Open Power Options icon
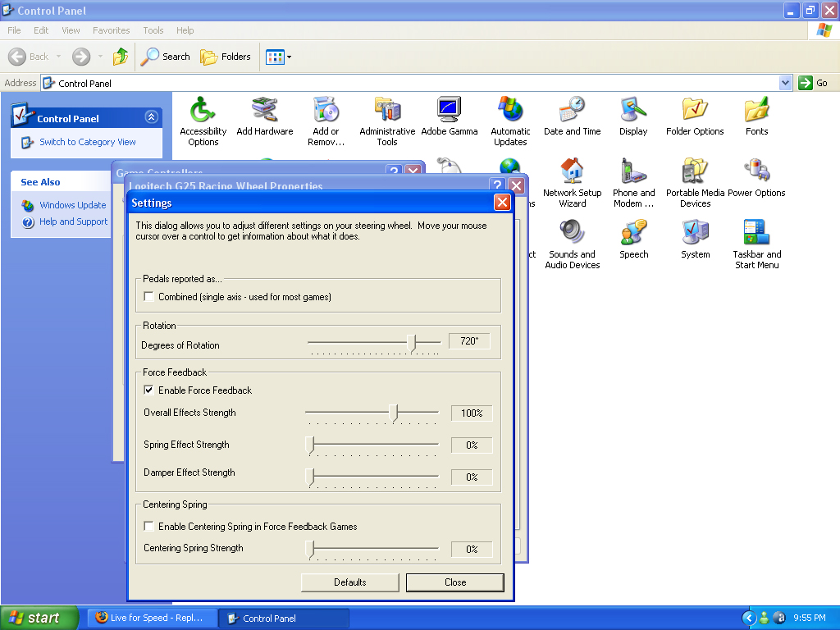This screenshot has width=840, height=630. [756, 178]
